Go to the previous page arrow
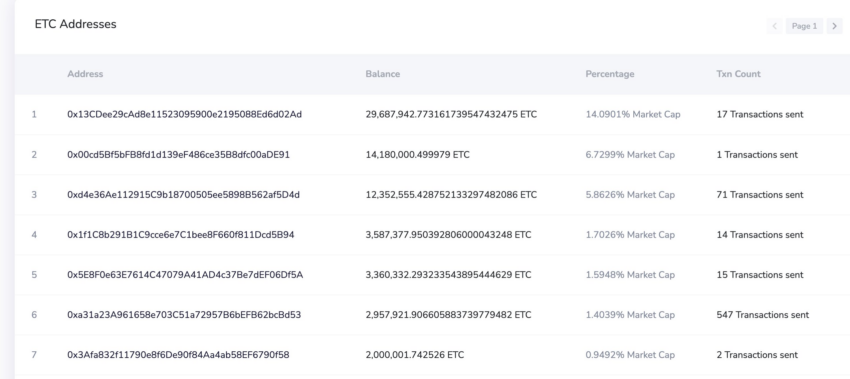 coord(775,26)
